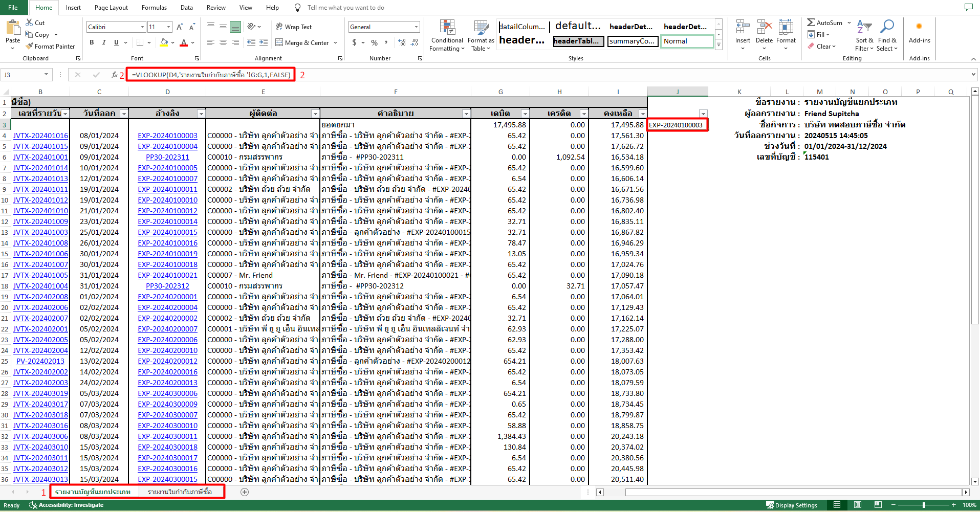Viewport: 980px width, 512px height.
Task: Click the Align Left icon
Action: point(211,42)
